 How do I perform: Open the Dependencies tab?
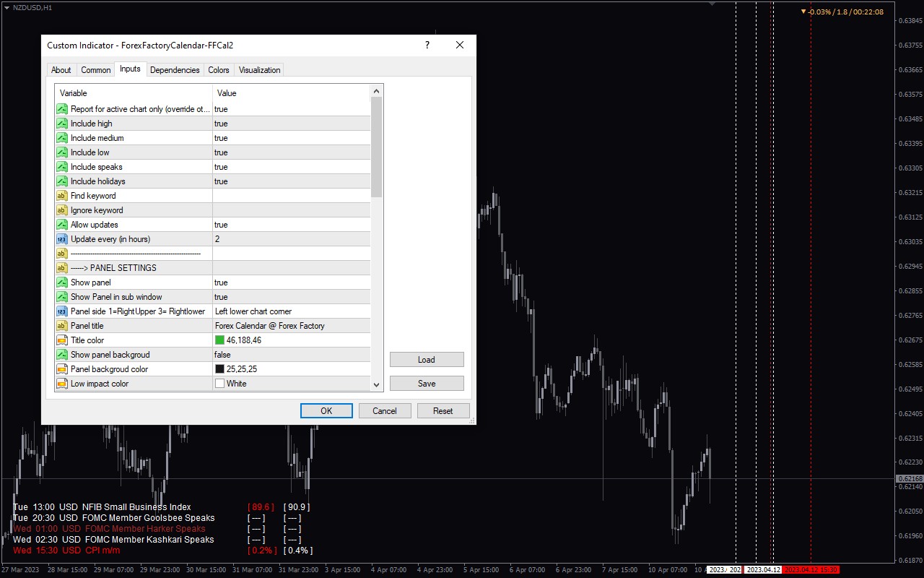click(175, 70)
